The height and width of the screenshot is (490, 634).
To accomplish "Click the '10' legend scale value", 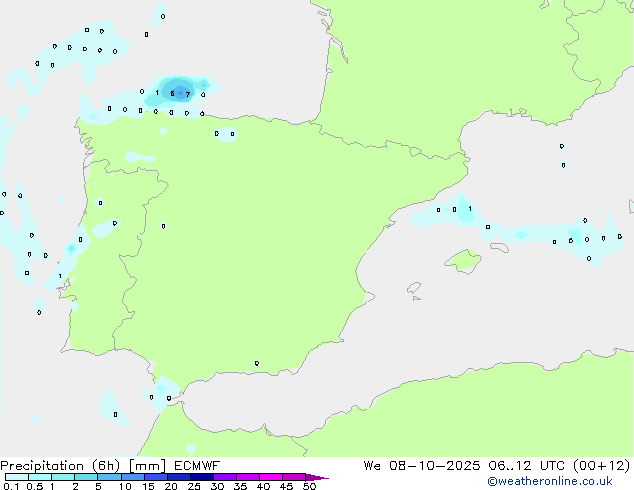I will click(125, 486).
